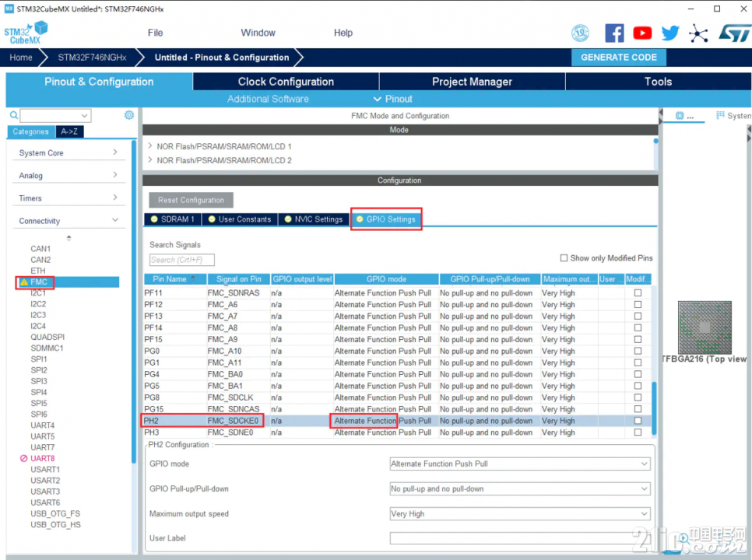Open the Twitter icon link
This screenshot has height=560, width=752.
click(670, 33)
